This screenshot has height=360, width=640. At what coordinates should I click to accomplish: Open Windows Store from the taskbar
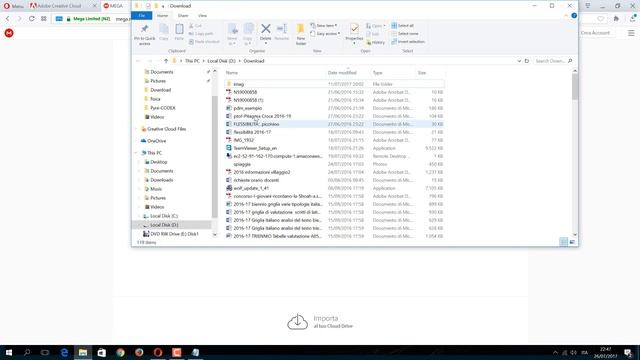pos(102,352)
